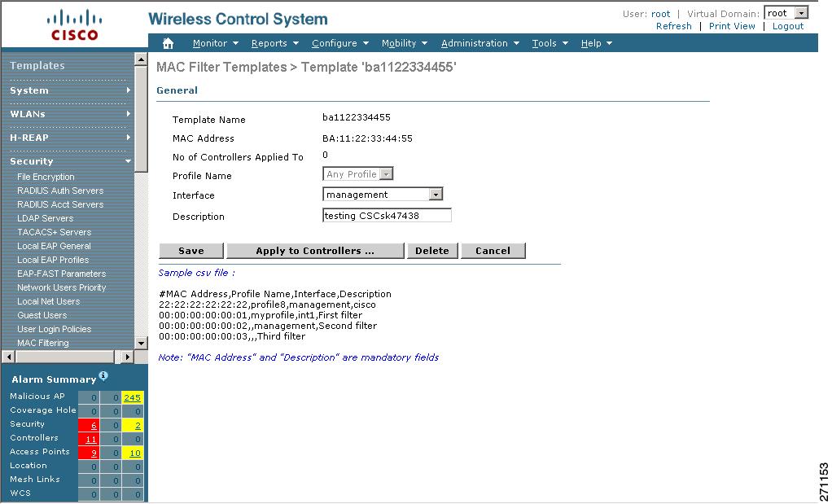Click the Delete button
Image resolution: width=832 pixels, height=504 pixels.
coord(432,251)
